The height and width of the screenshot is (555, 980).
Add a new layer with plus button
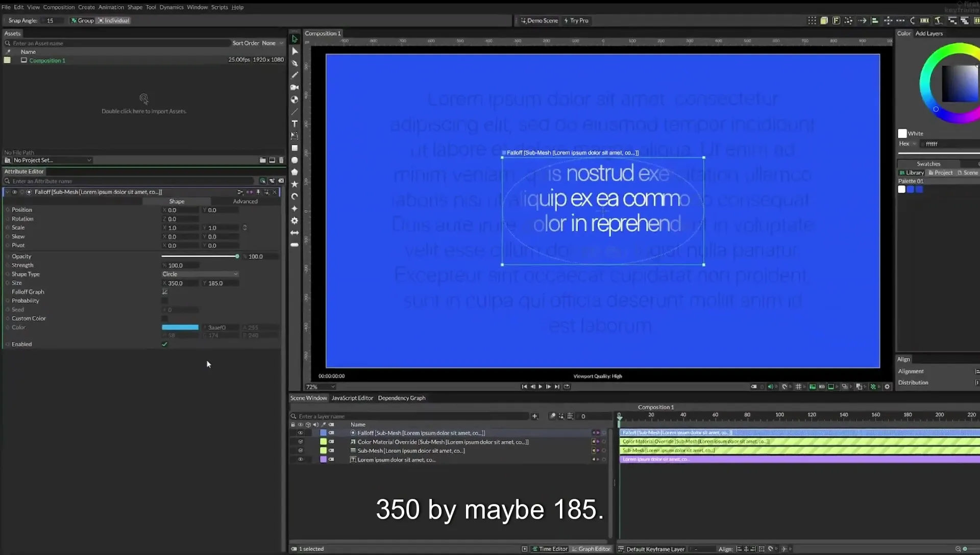point(534,416)
